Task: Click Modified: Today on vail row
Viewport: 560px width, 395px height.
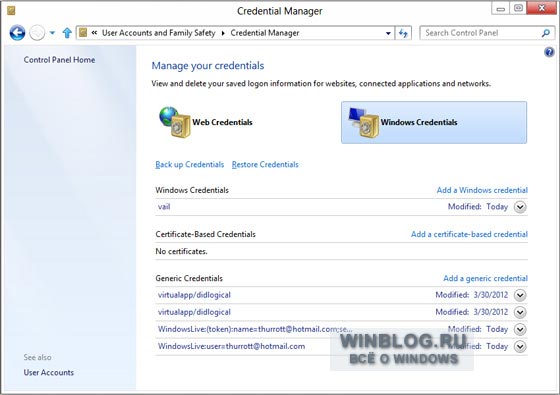Action: (478, 207)
